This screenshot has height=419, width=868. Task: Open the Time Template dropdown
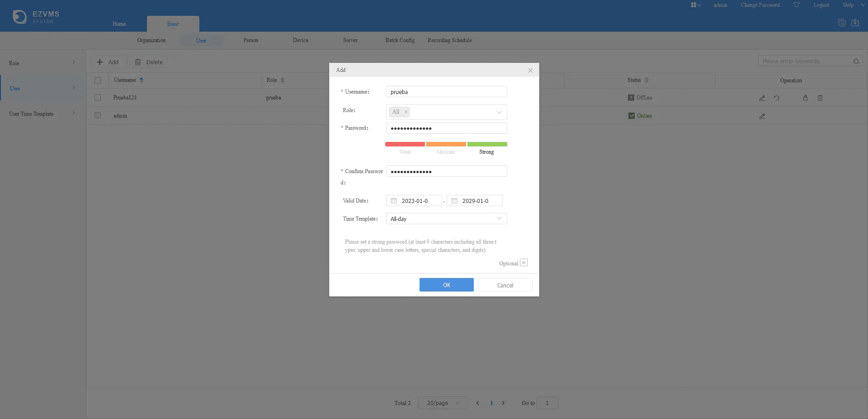(446, 219)
